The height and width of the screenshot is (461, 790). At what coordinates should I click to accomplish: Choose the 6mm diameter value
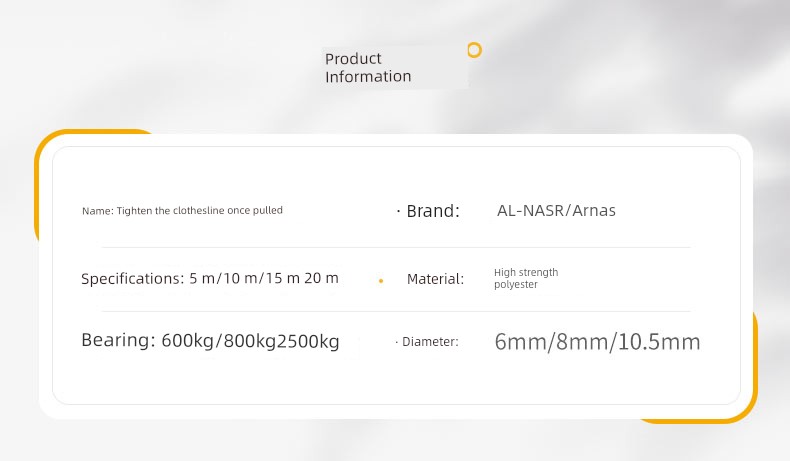point(518,343)
